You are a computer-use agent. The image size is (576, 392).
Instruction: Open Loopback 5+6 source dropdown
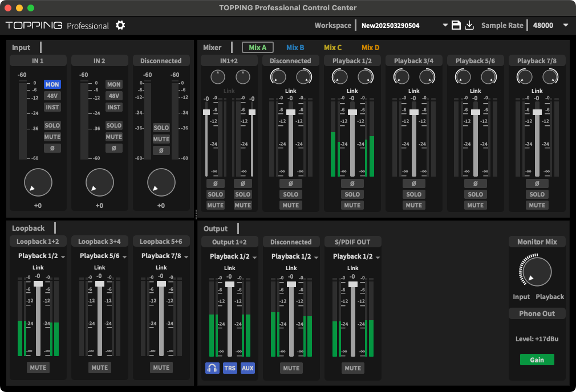[186, 256]
